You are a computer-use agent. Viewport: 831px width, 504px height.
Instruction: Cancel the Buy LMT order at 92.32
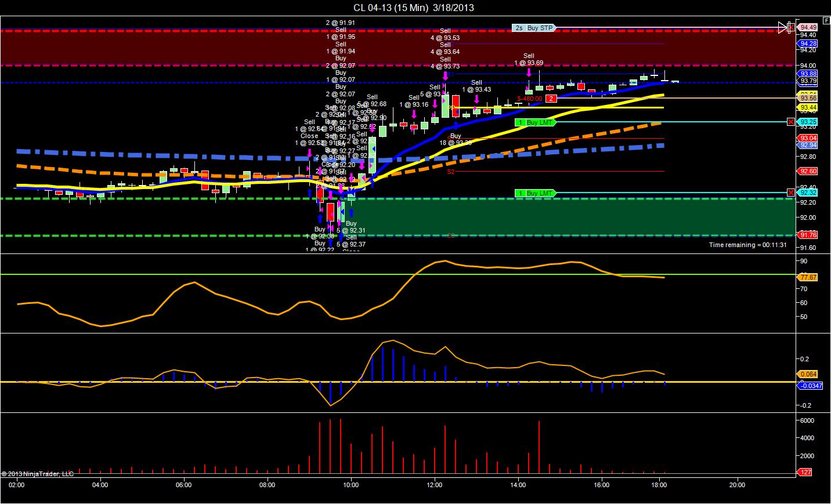click(791, 193)
